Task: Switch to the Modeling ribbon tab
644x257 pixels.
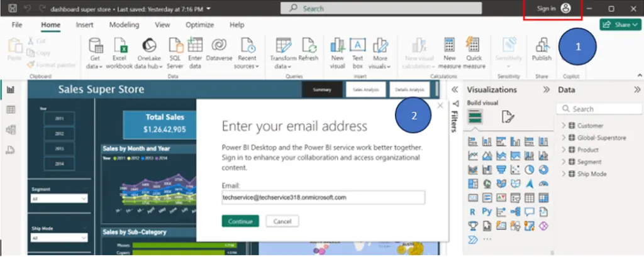Action: [124, 25]
